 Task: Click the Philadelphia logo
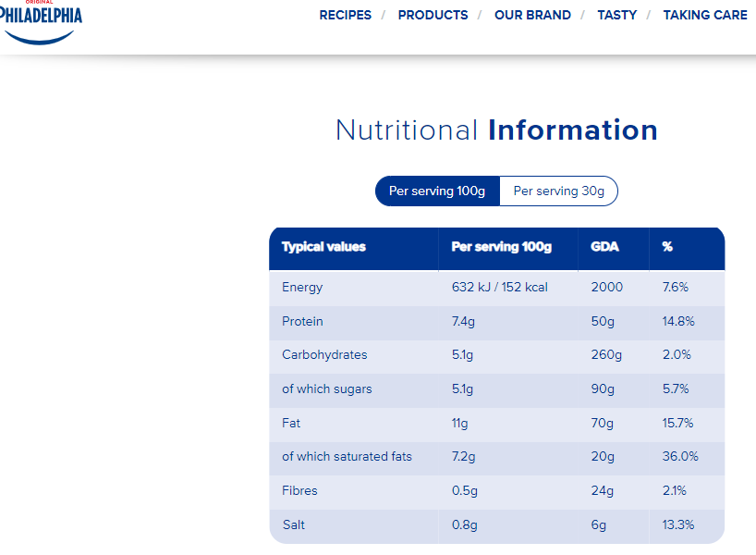point(40,22)
